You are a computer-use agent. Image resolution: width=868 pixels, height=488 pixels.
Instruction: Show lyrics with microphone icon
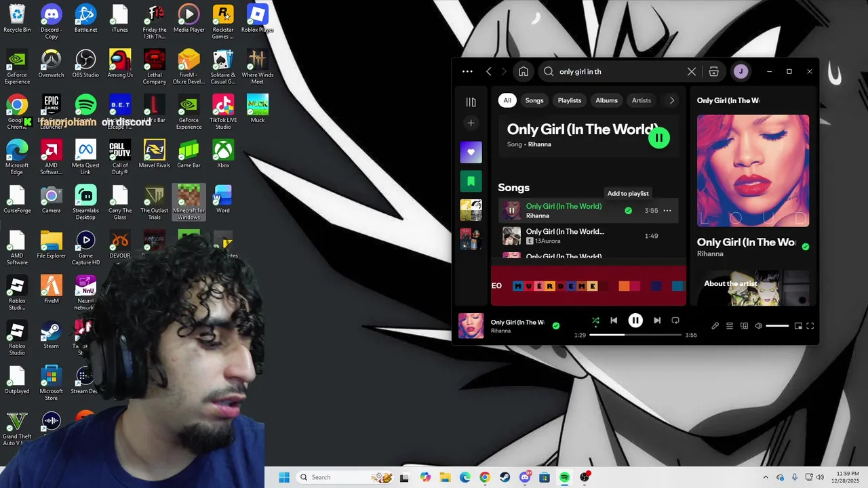(715, 326)
